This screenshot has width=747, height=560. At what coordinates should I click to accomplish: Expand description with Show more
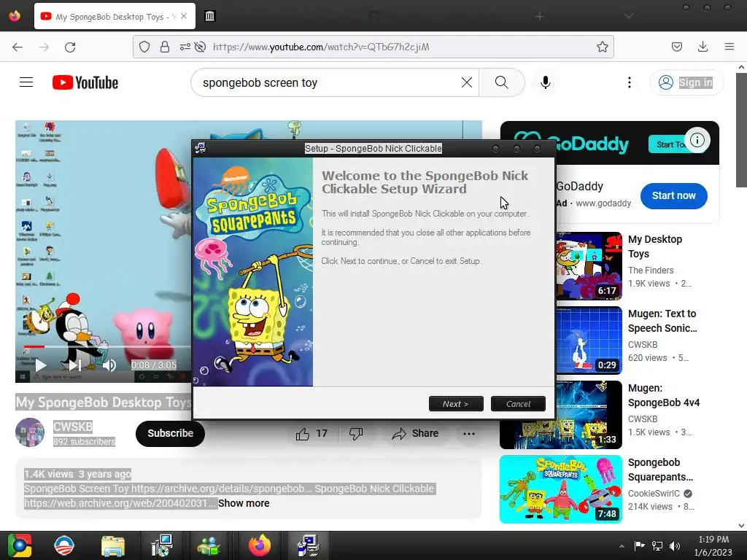[x=244, y=503]
